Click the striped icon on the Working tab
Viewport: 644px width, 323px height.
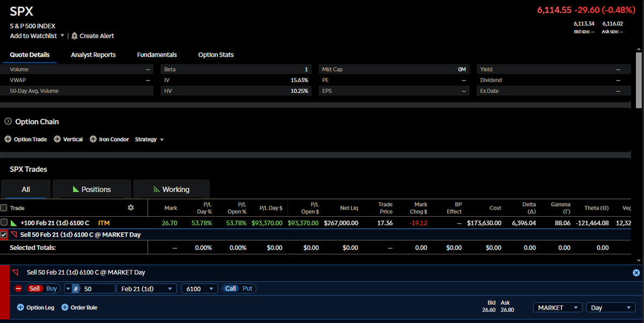coord(156,189)
